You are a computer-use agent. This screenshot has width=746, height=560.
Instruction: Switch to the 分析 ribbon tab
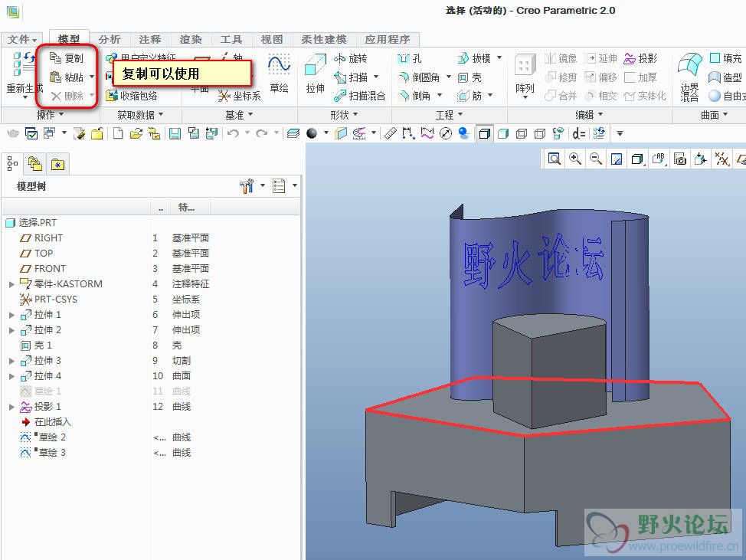pos(110,39)
